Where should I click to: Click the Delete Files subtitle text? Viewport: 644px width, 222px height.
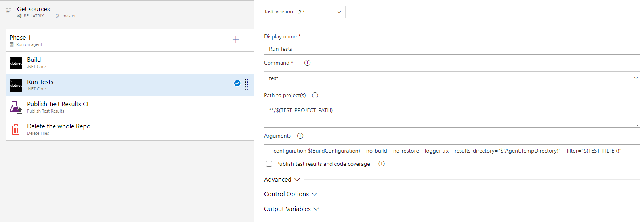click(38, 133)
